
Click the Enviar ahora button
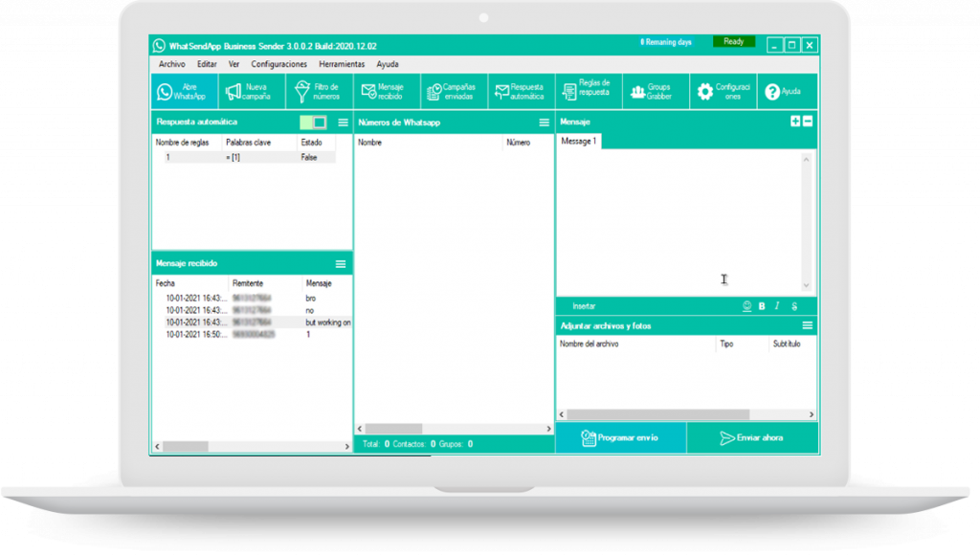click(752, 438)
